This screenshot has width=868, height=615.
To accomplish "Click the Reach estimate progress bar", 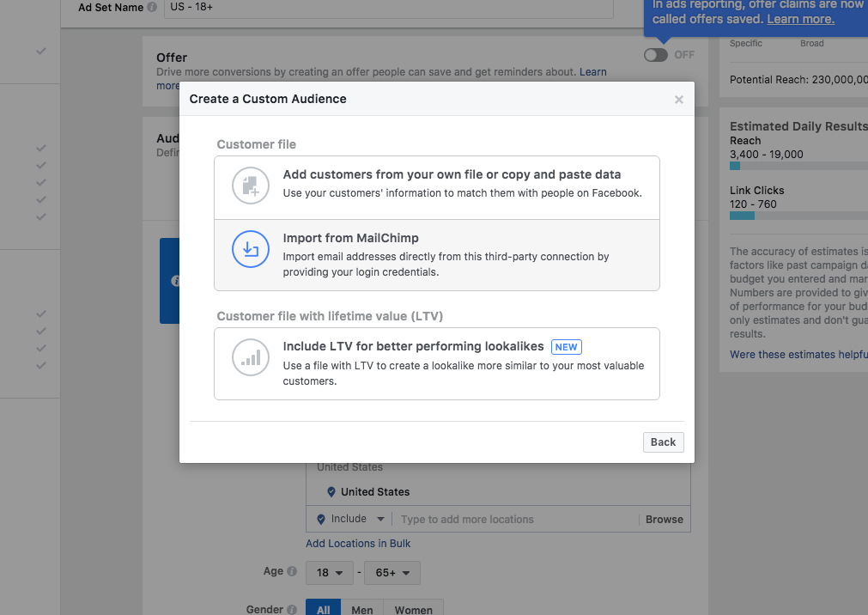I will point(798,166).
